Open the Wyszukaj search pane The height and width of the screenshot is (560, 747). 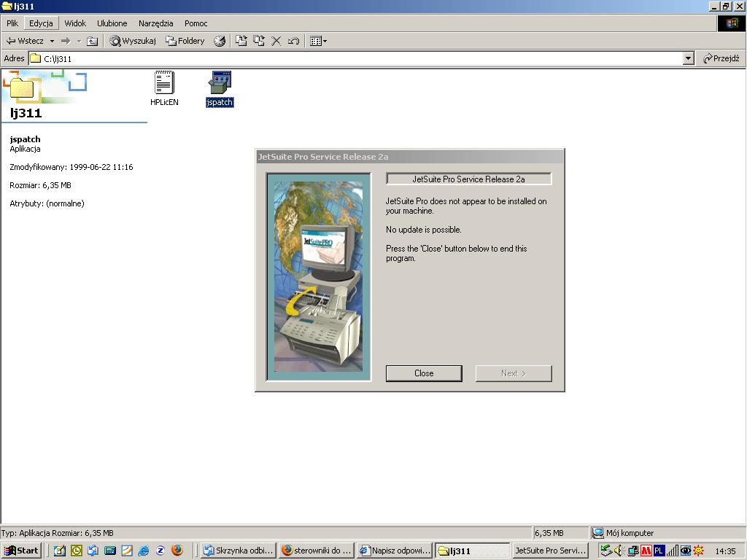[133, 41]
